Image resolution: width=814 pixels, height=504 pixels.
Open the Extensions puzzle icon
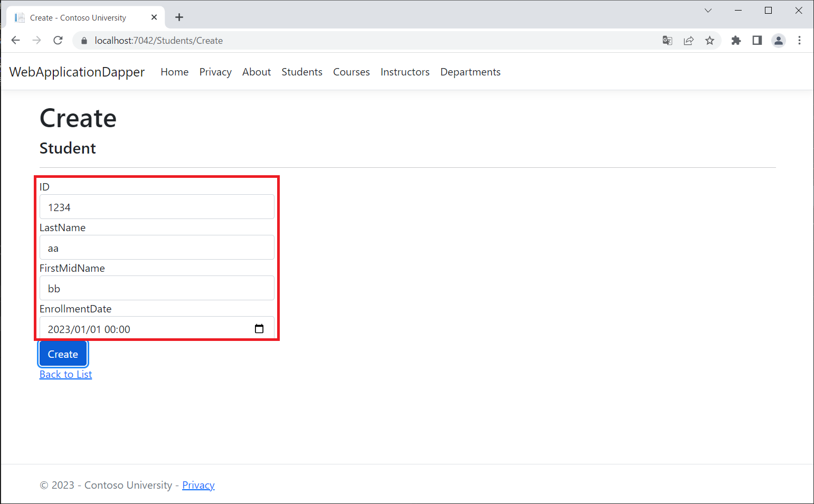[x=736, y=41]
